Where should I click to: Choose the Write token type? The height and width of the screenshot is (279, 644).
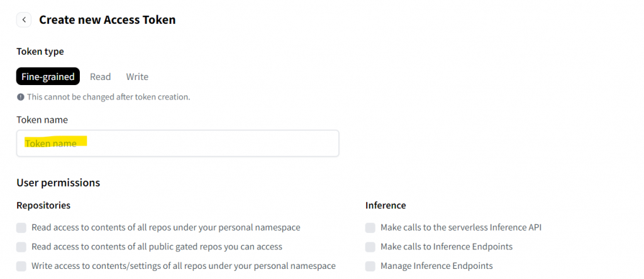tap(137, 77)
